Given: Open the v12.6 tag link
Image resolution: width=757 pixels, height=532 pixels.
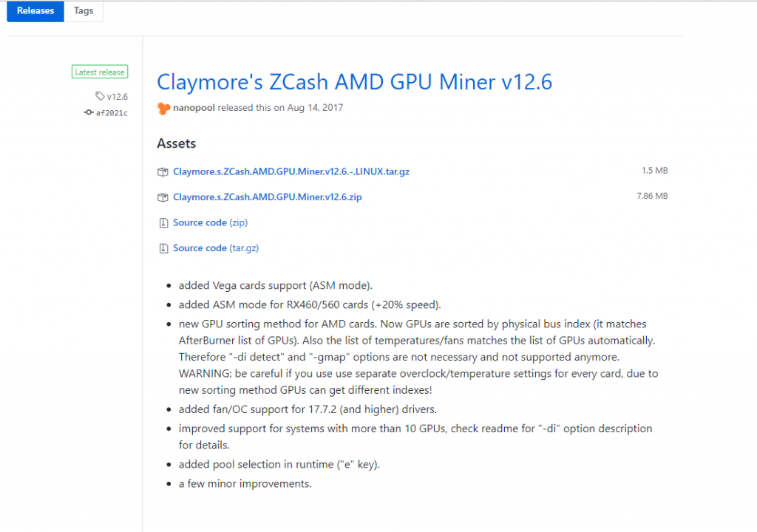Looking at the screenshot, I should point(117,97).
